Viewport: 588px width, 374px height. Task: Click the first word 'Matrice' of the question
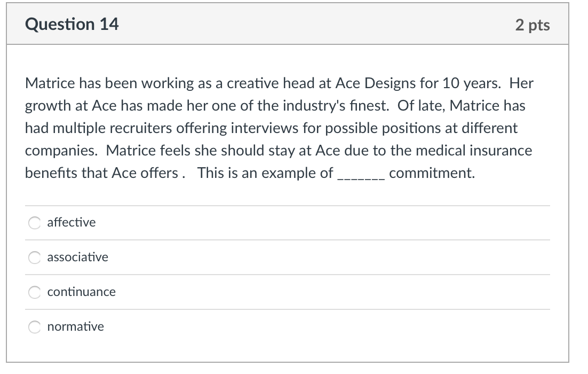tap(45, 84)
